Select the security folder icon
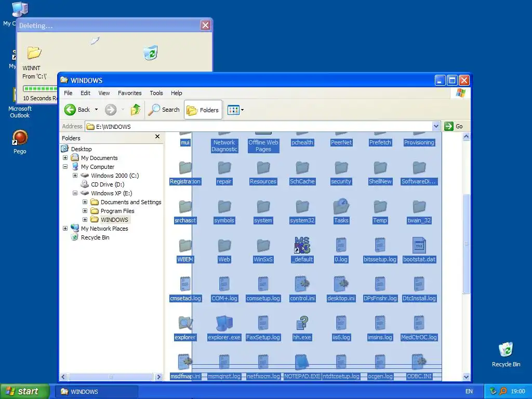Image resolution: width=532 pixels, height=399 pixels. (x=341, y=167)
